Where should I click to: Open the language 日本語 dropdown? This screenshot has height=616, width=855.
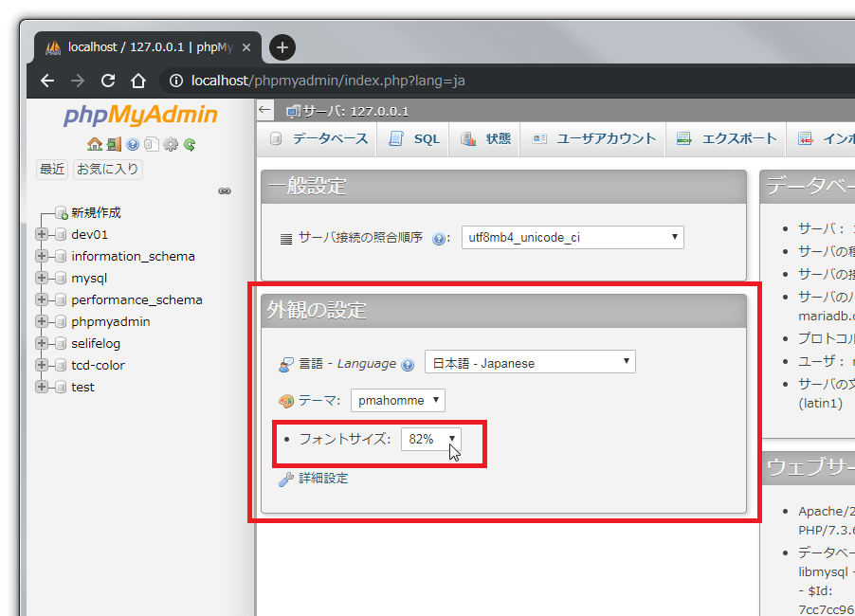(x=529, y=362)
